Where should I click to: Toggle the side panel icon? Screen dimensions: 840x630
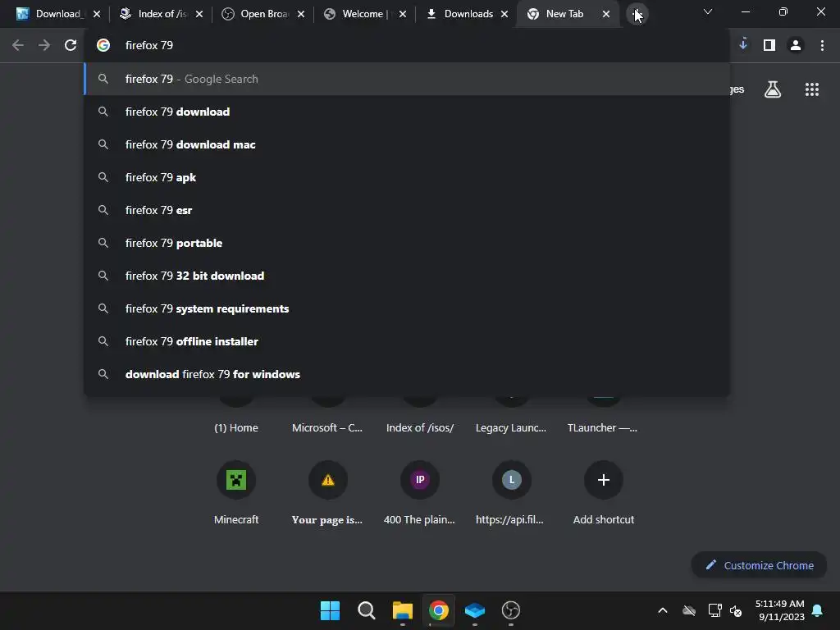[x=769, y=46]
